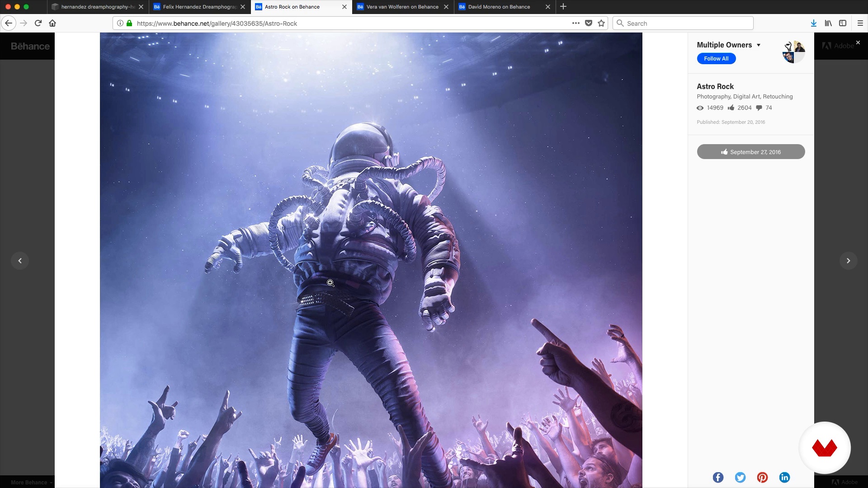This screenshot has height=488, width=868.
Task: Expand the Multiple Owners dropdown
Action: [x=729, y=45]
